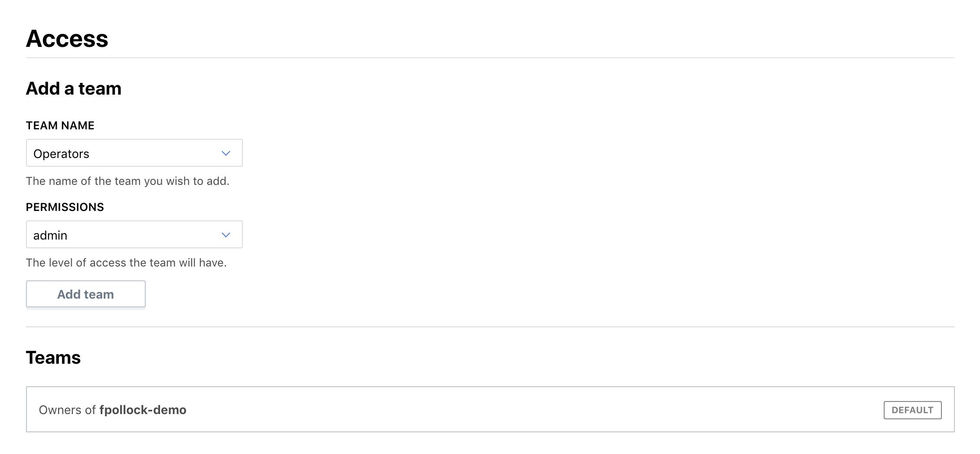Click the divider line under Access heading

(490, 58)
